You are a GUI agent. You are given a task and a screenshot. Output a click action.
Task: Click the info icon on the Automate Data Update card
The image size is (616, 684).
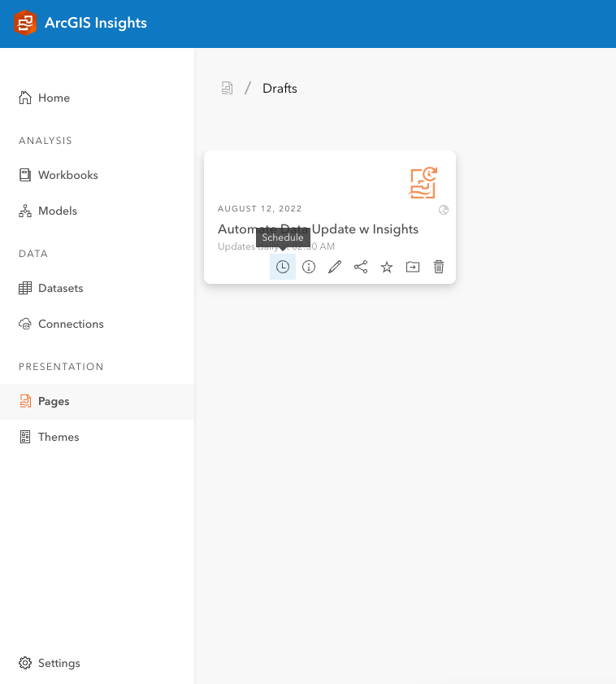pyautogui.click(x=308, y=266)
